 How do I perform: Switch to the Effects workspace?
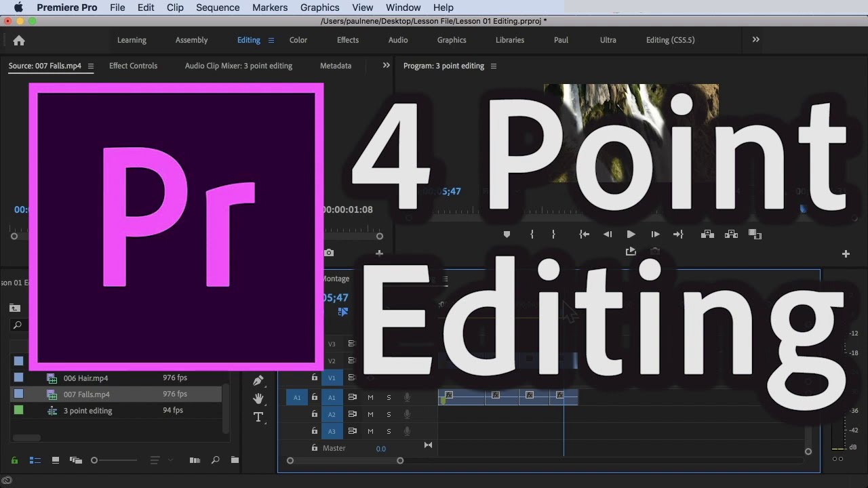coord(348,40)
